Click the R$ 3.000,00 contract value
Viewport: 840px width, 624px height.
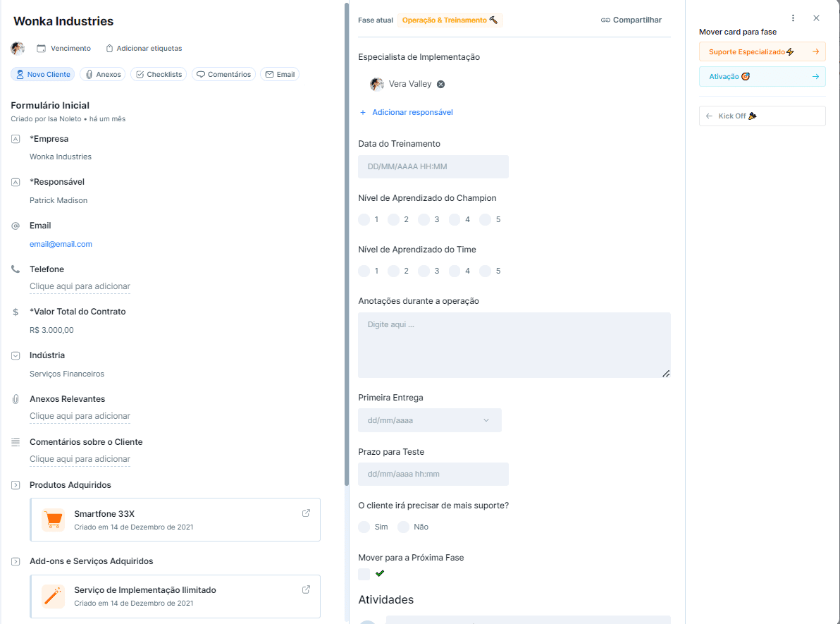pyautogui.click(x=51, y=330)
